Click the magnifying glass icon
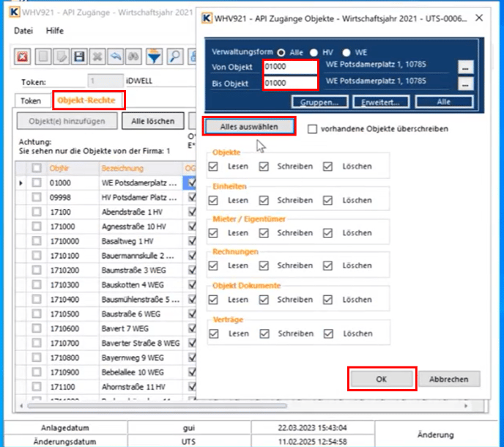This screenshot has width=504, height=447. click(x=175, y=56)
